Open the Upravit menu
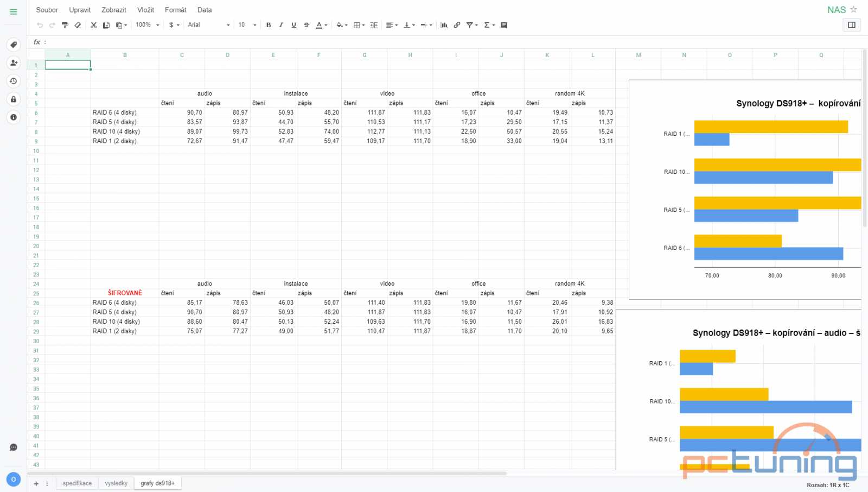The image size is (868, 492). point(80,10)
